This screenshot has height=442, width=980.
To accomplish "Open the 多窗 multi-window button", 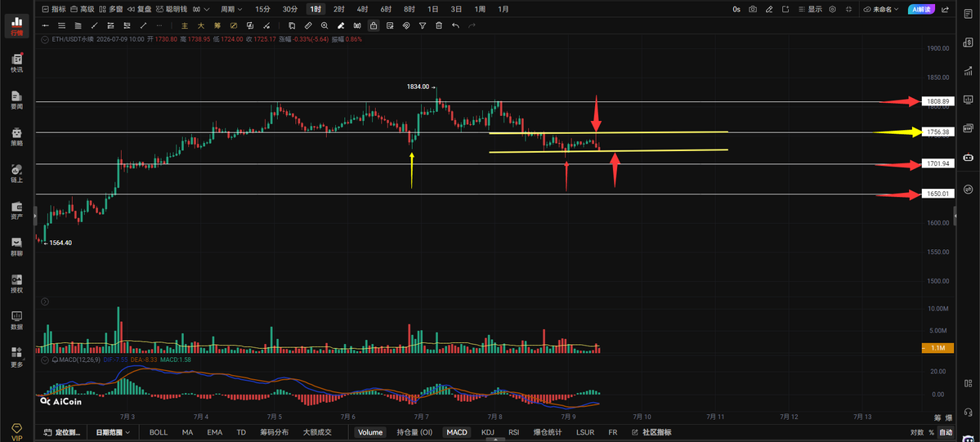I will coord(111,9).
